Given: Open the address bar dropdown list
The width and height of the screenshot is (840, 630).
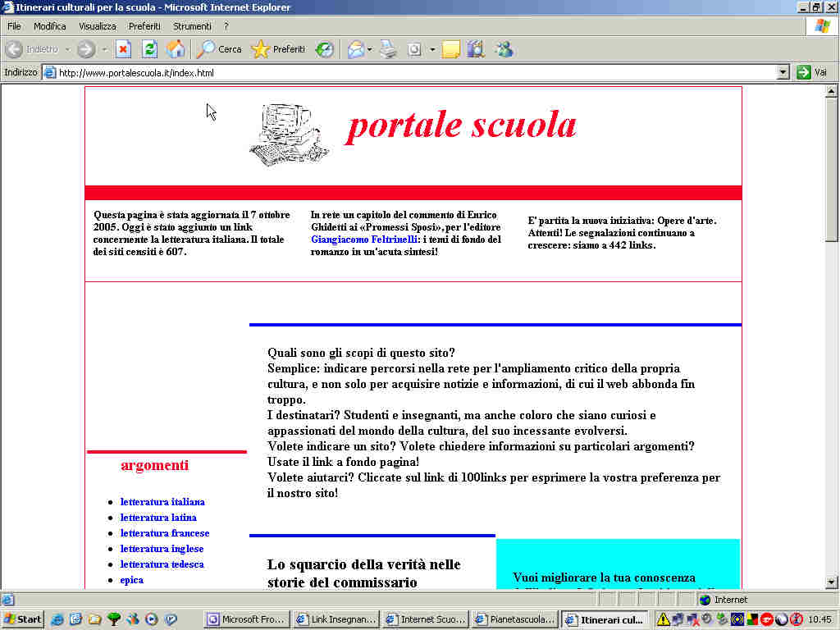Looking at the screenshot, I should (783, 72).
